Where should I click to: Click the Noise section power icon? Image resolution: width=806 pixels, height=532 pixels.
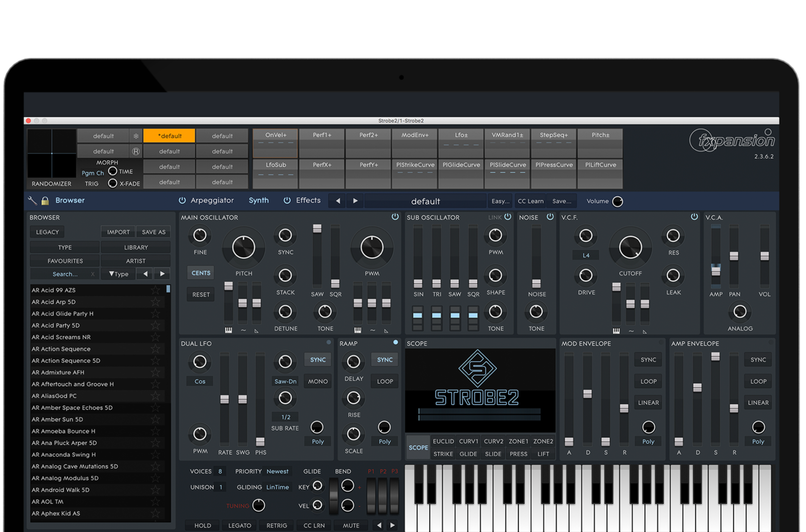550,217
